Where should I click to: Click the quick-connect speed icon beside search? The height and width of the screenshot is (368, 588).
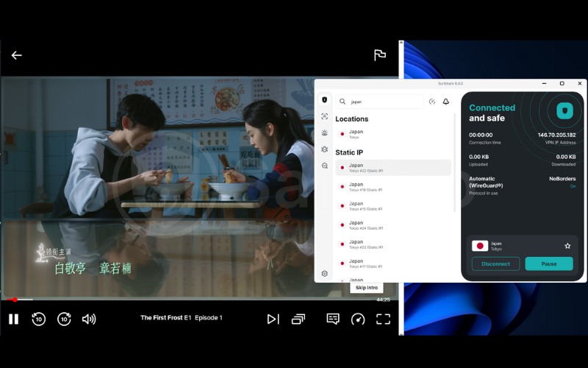(x=432, y=102)
